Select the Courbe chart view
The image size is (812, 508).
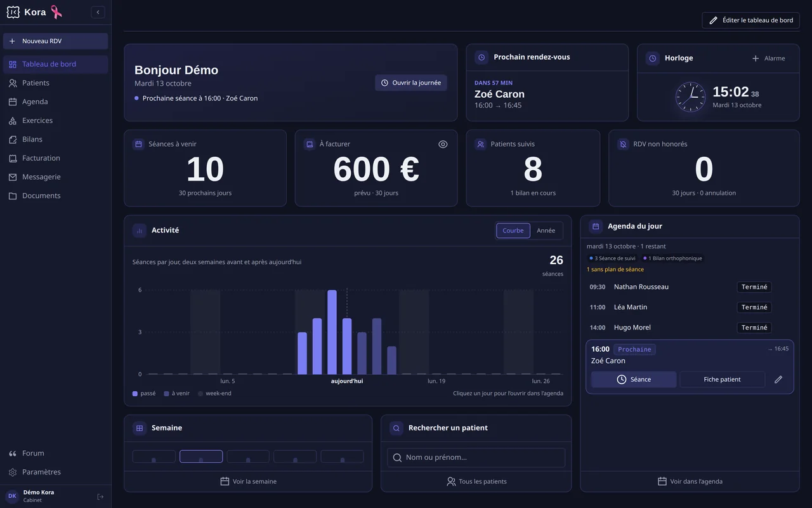point(513,231)
